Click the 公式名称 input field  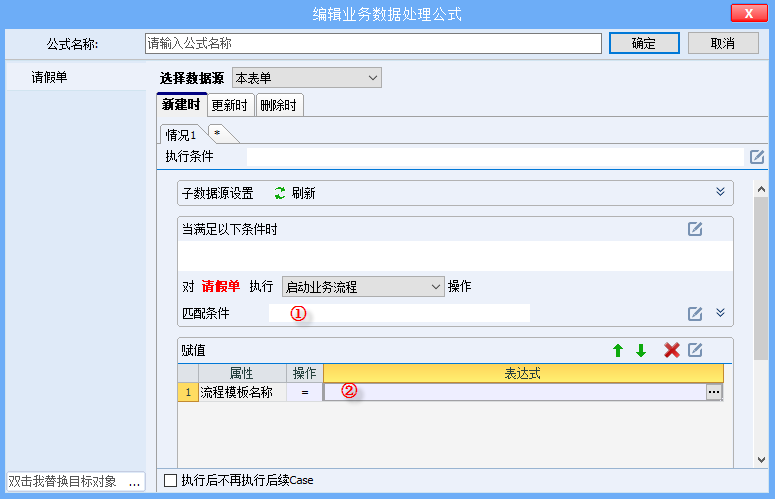pyautogui.click(x=373, y=43)
